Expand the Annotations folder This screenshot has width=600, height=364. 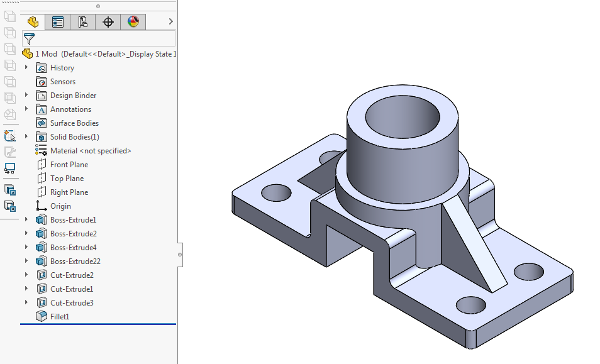coord(25,109)
